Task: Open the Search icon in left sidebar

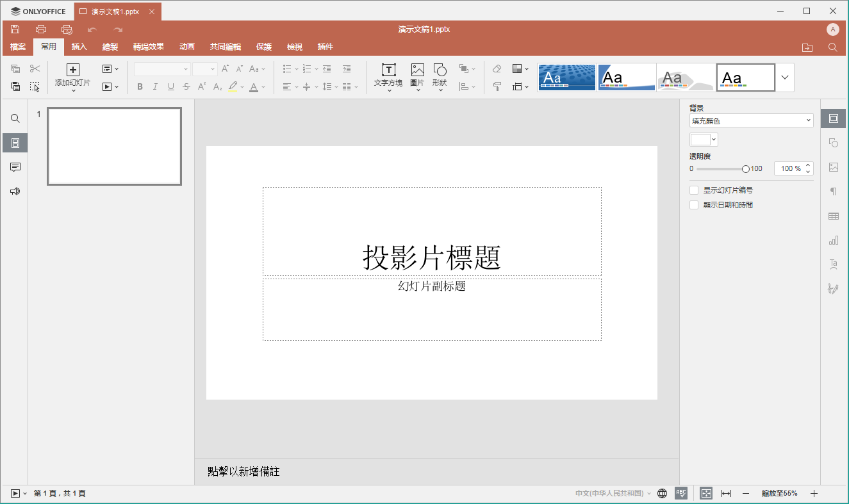Action: point(15,118)
